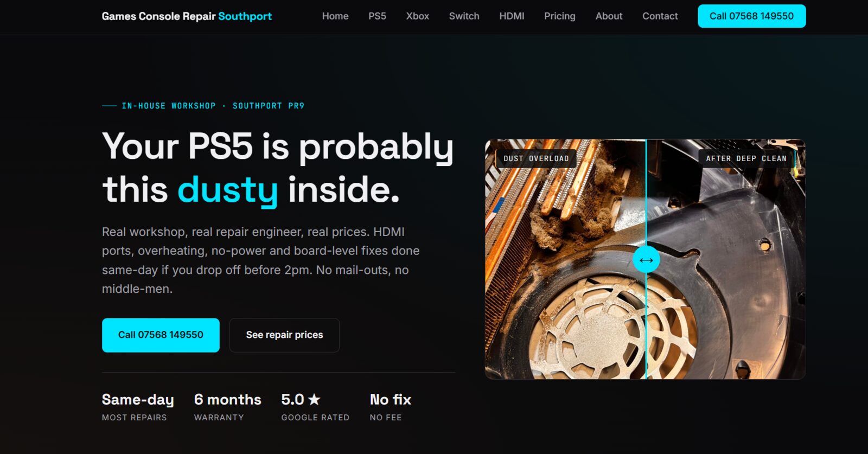This screenshot has height=454, width=868.
Task: Open the Contact nav link
Action: click(660, 16)
